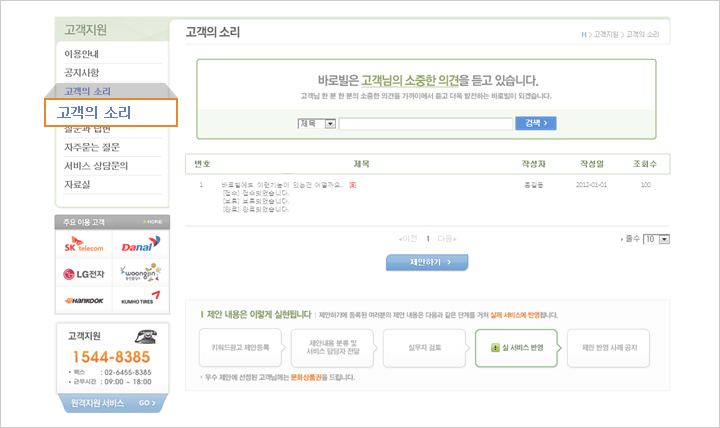This screenshot has width=720, height=428.
Task: Select the Woongjin logo
Action: click(x=138, y=273)
